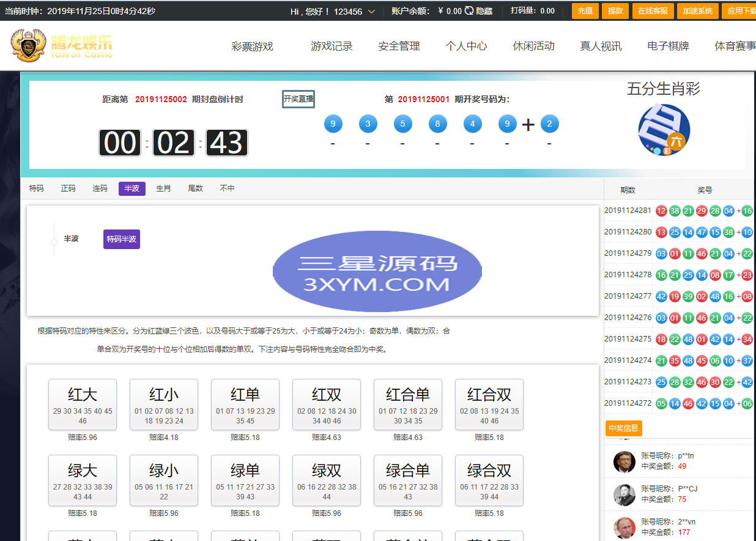Switch to the 特码 tab

click(x=37, y=188)
